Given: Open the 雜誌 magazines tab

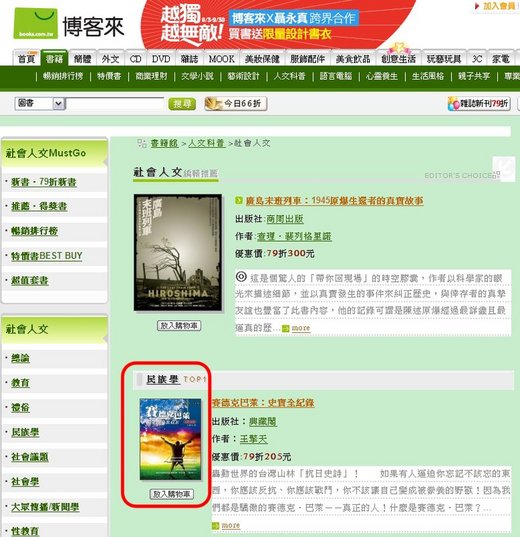Looking at the screenshot, I should coord(189,59).
